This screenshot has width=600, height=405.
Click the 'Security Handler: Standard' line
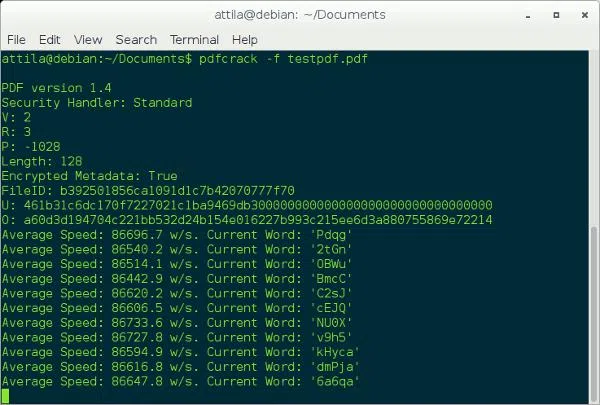tap(96, 103)
